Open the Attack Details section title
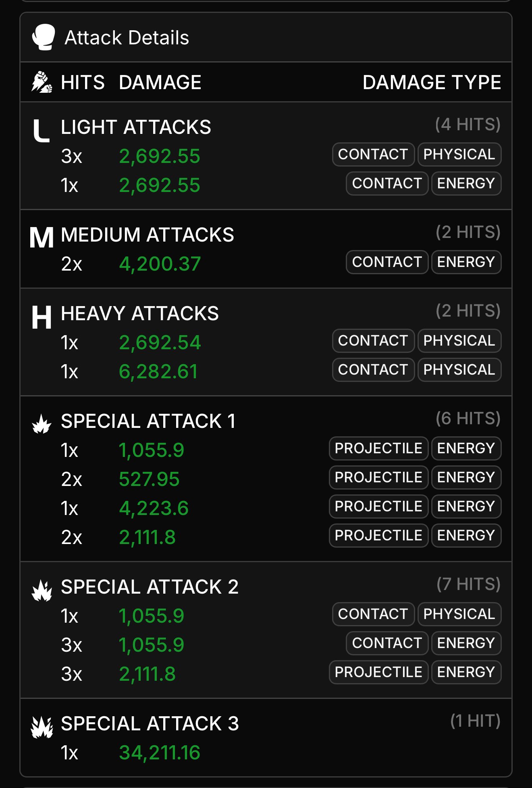 [127, 38]
